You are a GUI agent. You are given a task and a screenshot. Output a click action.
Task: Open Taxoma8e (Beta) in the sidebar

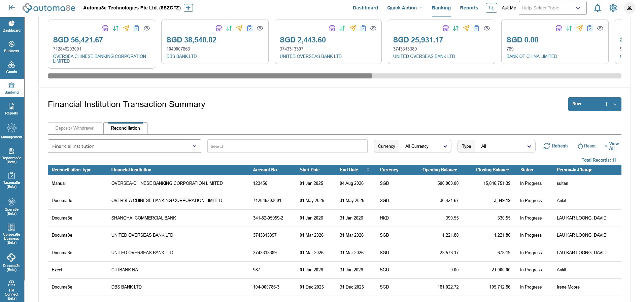point(11,180)
